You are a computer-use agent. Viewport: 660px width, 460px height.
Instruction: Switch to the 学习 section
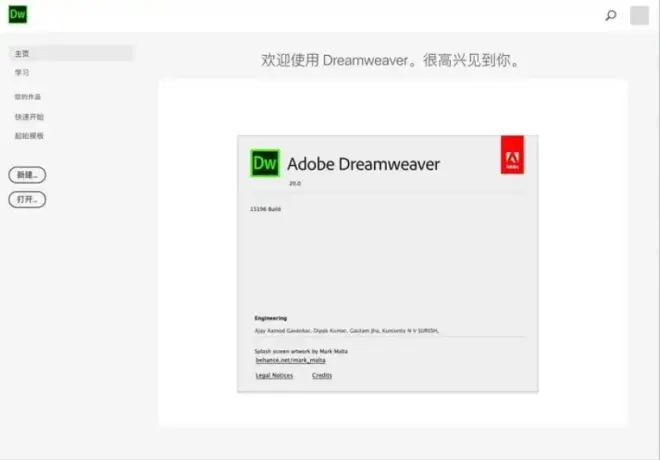[22, 73]
